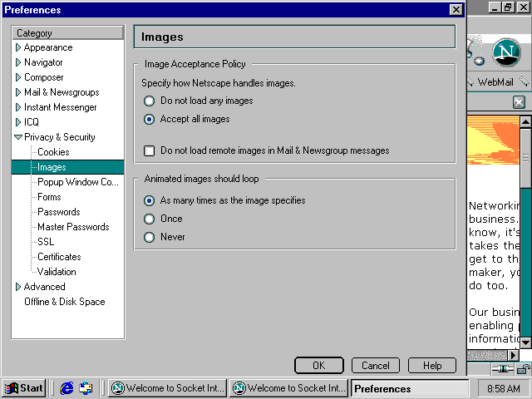Screen dimensions: 532x399
Task: Expand the Mail & Newsgroups triangle
Action: pyautogui.click(x=18, y=92)
